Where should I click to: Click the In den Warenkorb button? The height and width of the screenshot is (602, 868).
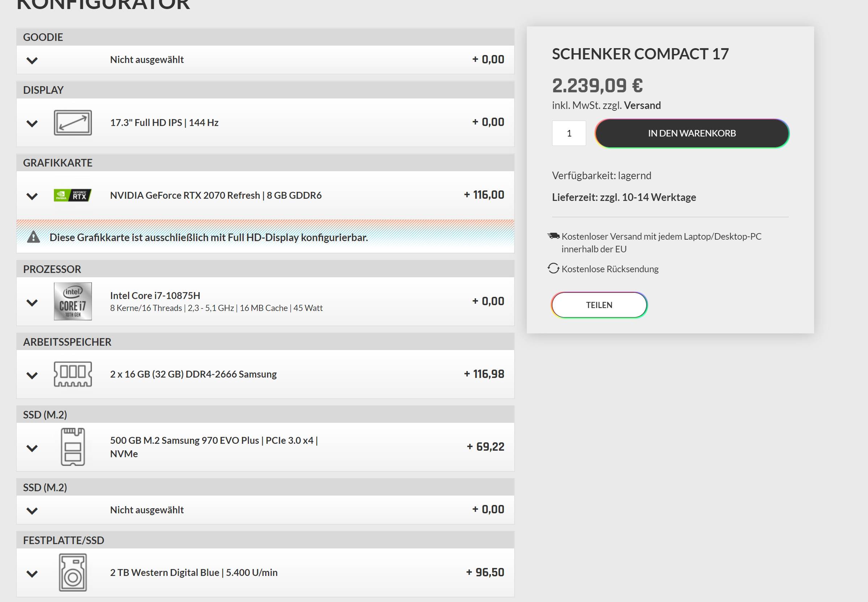point(691,133)
